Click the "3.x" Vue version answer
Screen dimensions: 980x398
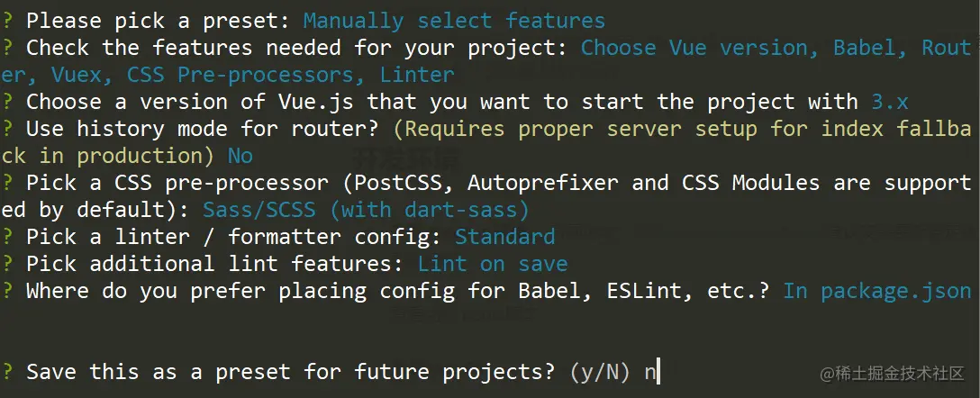pyautogui.click(x=891, y=102)
